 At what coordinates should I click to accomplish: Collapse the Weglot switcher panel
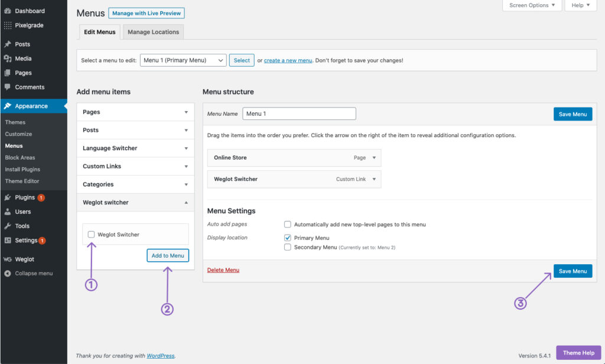coord(135,202)
